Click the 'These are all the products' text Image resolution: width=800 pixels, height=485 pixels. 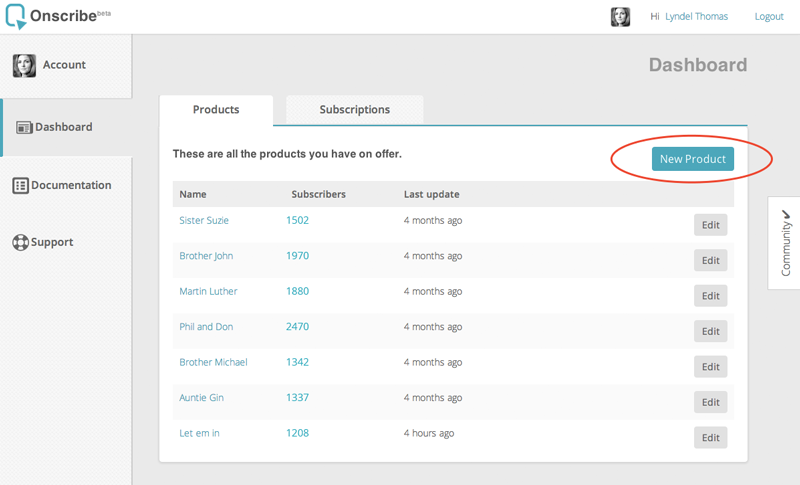[x=287, y=154]
